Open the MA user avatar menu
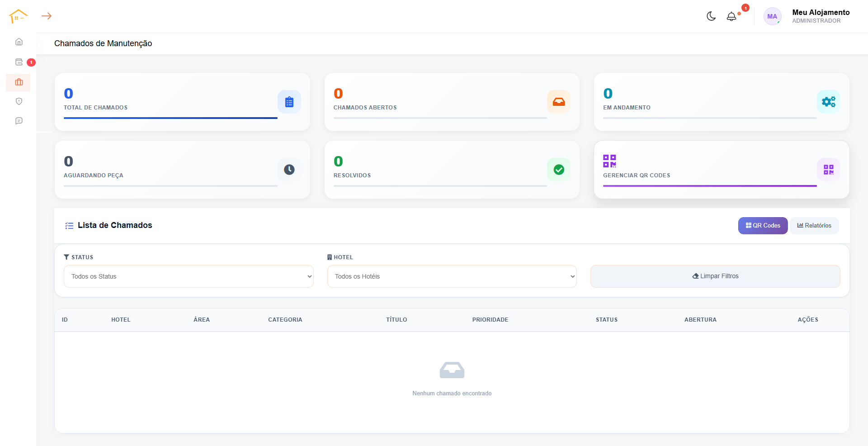This screenshot has height=446, width=868. [772, 16]
